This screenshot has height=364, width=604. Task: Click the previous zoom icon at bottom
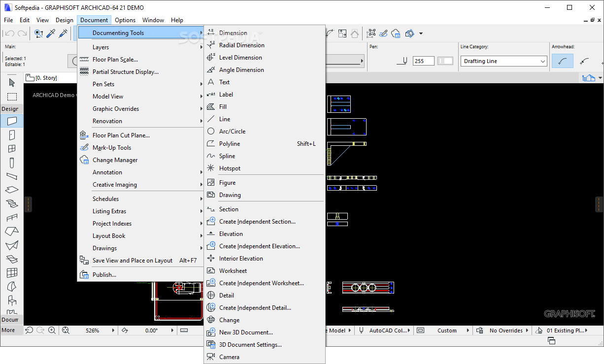[29, 331]
